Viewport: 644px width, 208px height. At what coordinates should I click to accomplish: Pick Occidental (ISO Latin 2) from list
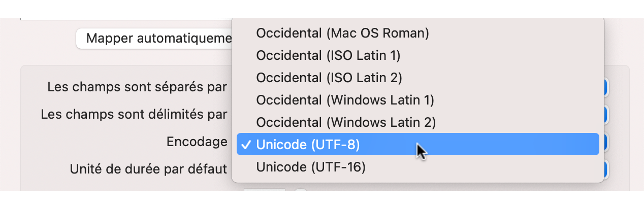click(329, 78)
